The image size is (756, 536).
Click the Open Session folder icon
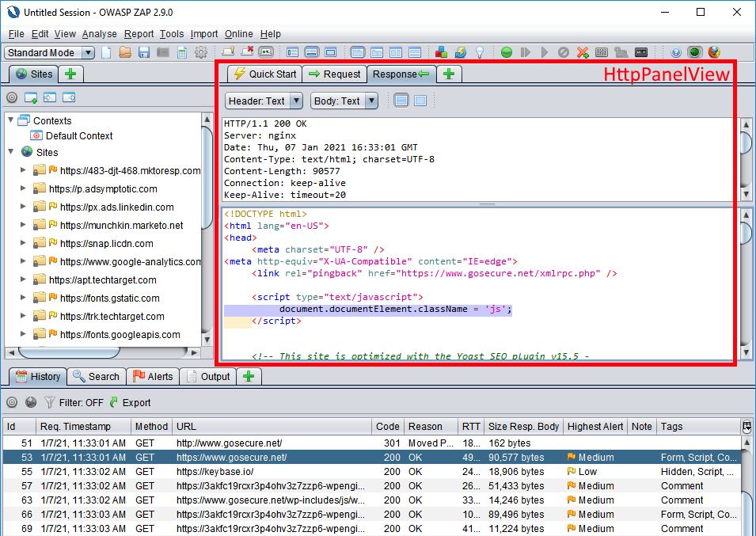[125, 52]
